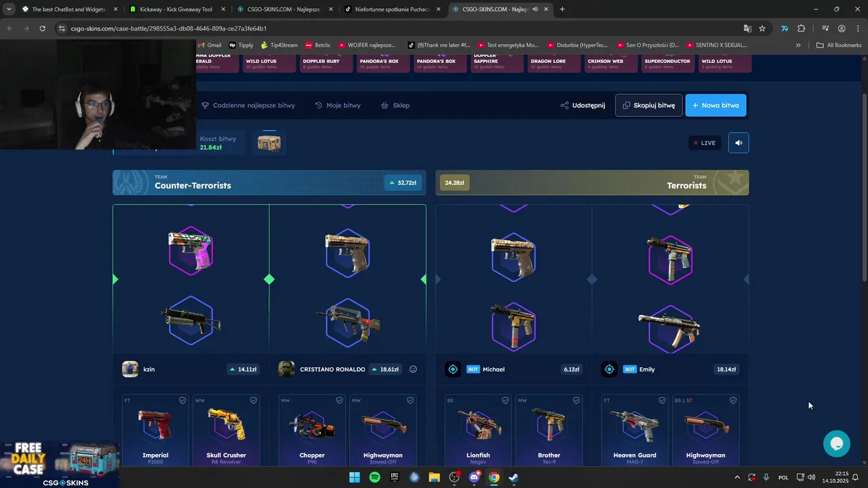Open Gmail bookmark
This screenshot has width=868, height=488.
209,45
